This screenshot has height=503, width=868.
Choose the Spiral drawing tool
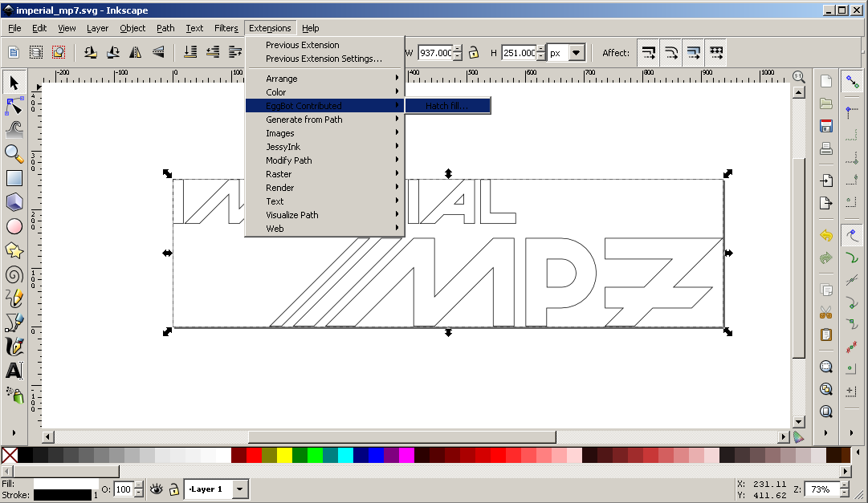click(14, 274)
